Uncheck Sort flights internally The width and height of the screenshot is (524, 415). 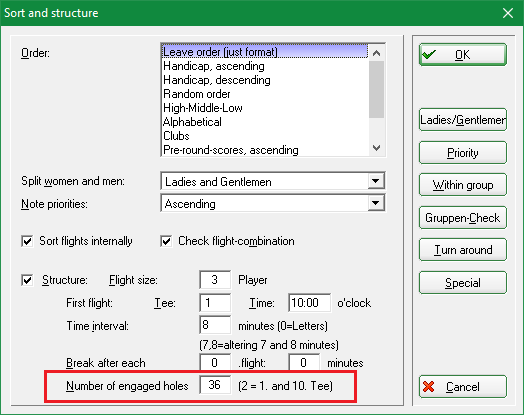tap(27, 241)
